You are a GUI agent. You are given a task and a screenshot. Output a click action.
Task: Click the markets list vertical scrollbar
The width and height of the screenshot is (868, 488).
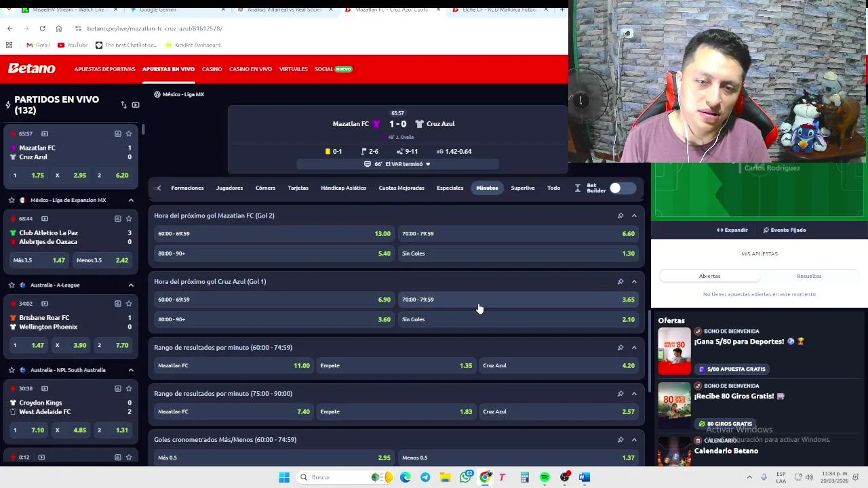649,350
